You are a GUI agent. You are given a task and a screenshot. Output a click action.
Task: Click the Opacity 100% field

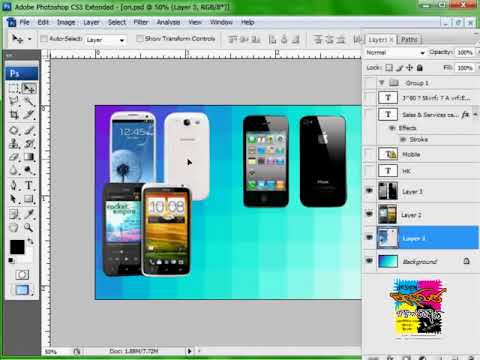[465, 53]
